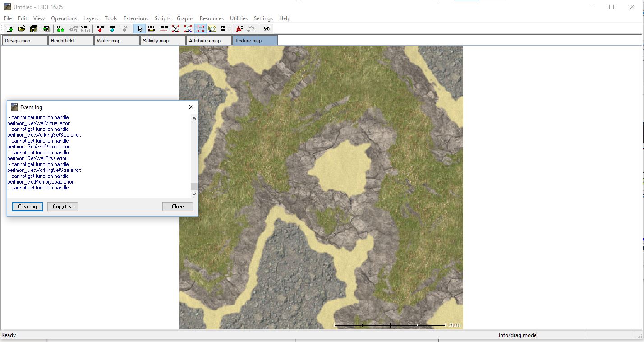Click 'perfmon_GetAvailPhys error:' log line
Screen dimensions: 644x342
point(37,158)
